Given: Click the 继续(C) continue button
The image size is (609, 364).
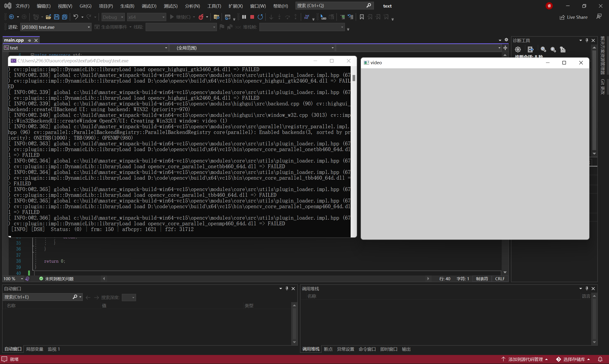Looking at the screenshot, I should pos(180,17).
